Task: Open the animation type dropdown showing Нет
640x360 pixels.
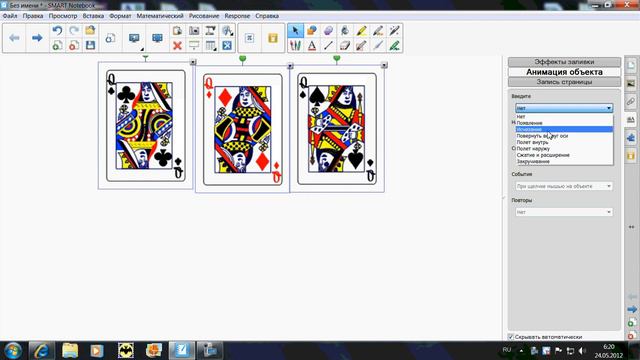Action: point(564,108)
